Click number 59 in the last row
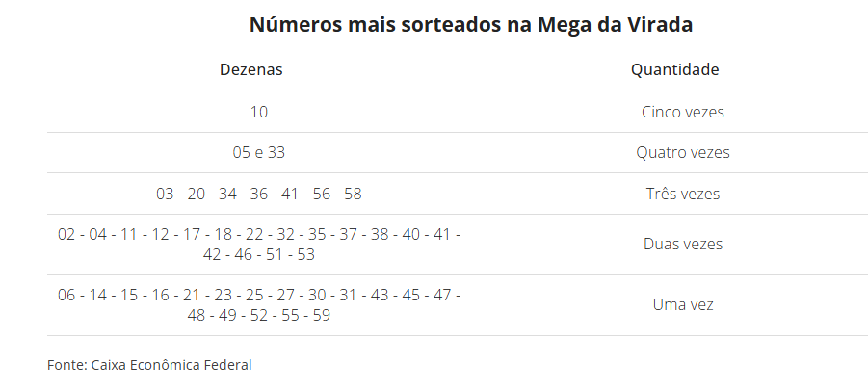Image resolution: width=868 pixels, height=390 pixels. point(321,315)
